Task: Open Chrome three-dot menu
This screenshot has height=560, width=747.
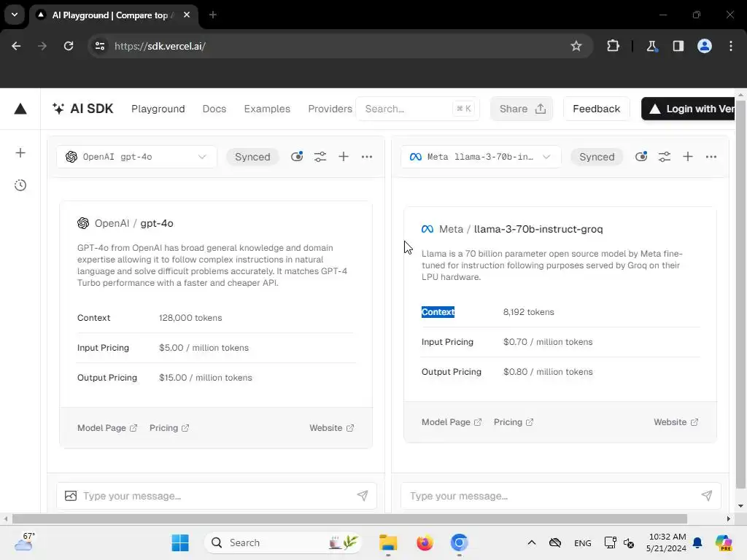Action: tap(731, 46)
